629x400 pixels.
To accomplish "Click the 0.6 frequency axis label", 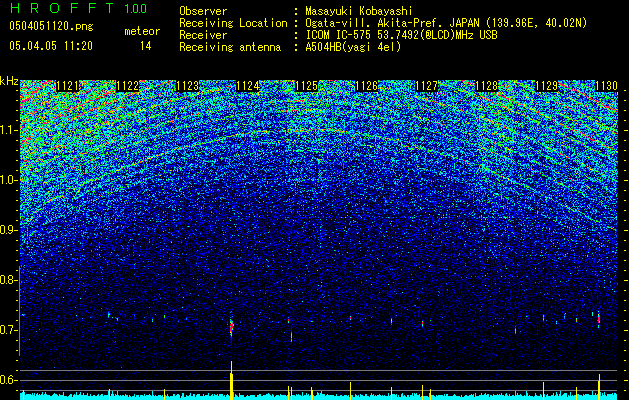I will pyautogui.click(x=8, y=380).
